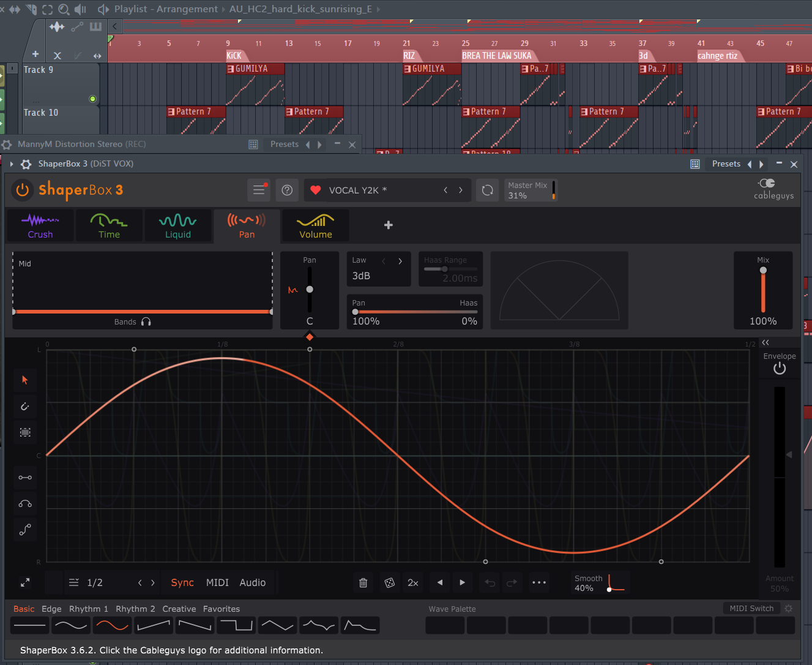
Task: Go to the next ShaperBox preset
Action: pyautogui.click(x=461, y=190)
